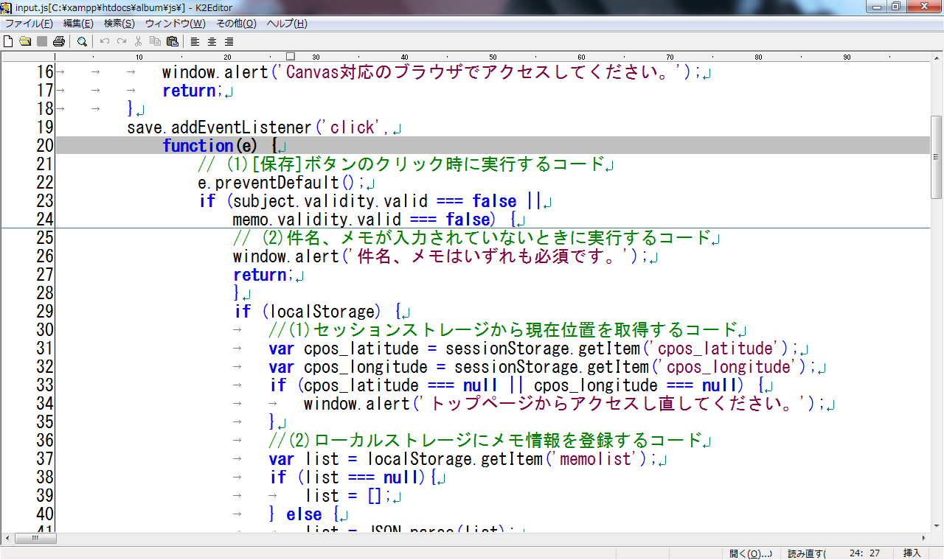This screenshot has width=944, height=560.
Task: Click the return keyword on line 27
Action: pyautogui.click(x=260, y=275)
